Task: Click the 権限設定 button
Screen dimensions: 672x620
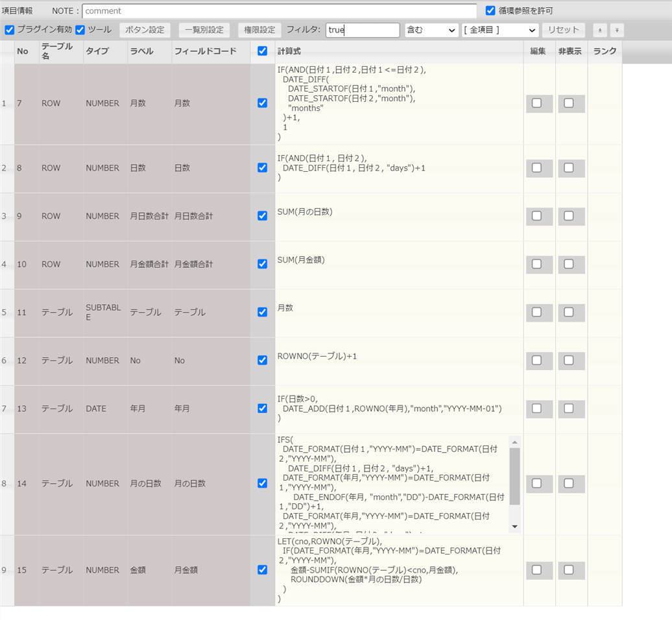Action: coord(259,30)
